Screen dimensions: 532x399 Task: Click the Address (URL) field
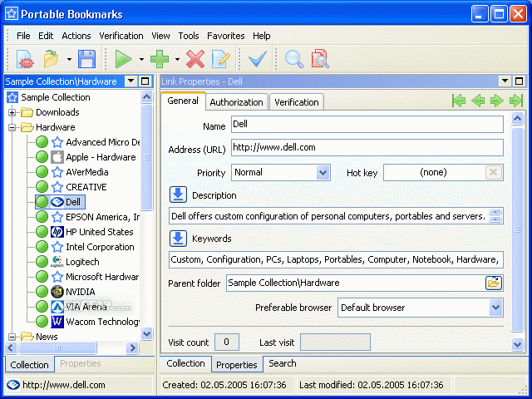[367, 147]
